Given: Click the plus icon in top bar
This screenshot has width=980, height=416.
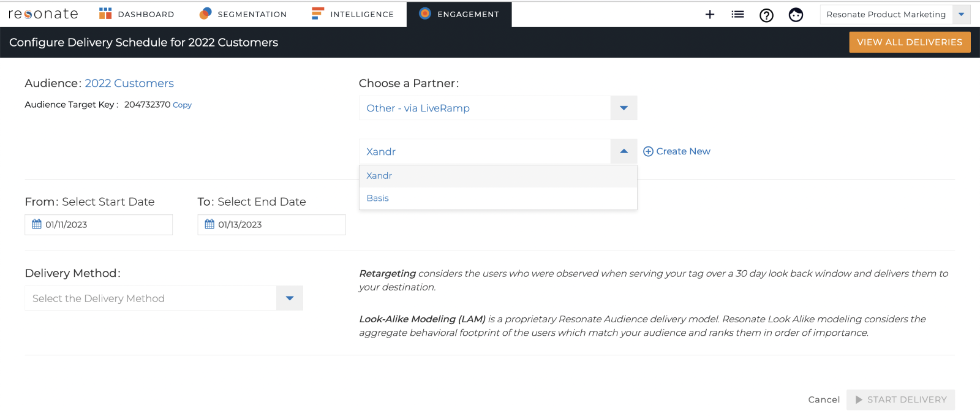Looking at the screenshot, I should tap(710, 14).
